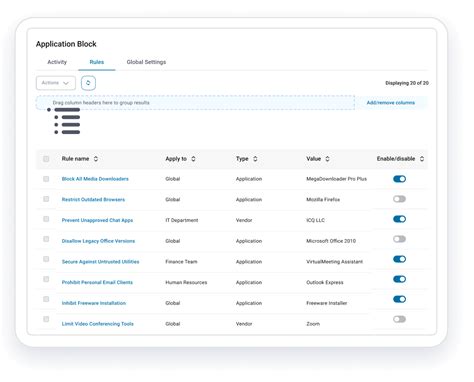Click the Displaying 20 of 20 text
This screenshot has width=474, height=382.
coord(407,83)
